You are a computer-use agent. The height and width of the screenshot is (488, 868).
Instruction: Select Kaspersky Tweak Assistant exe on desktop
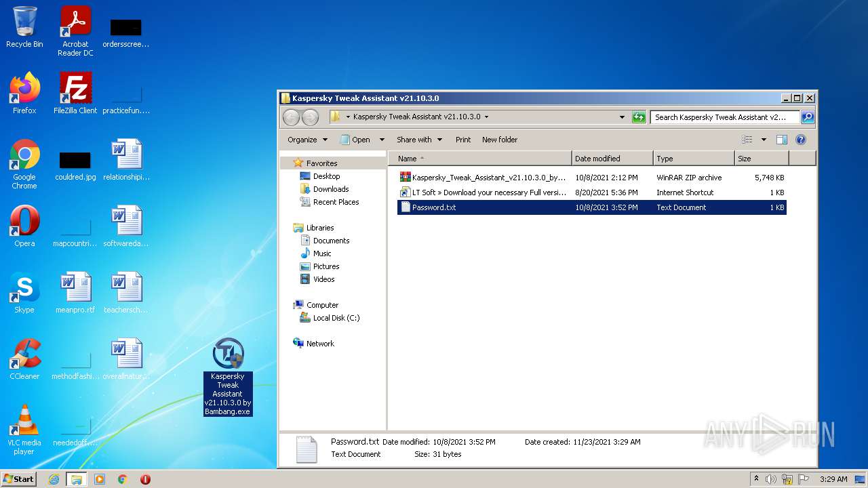[228, 377]
